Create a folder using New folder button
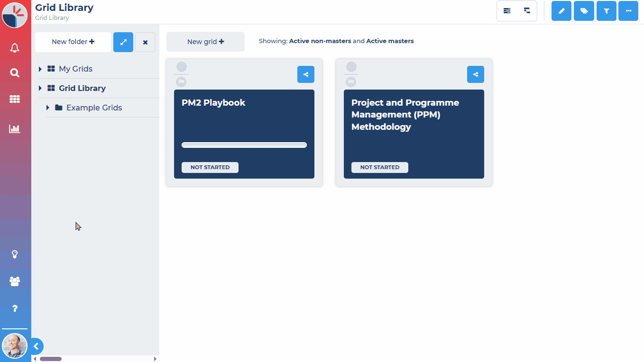The image size is (644, 362). pyautogui.click(x=73, y=42)
